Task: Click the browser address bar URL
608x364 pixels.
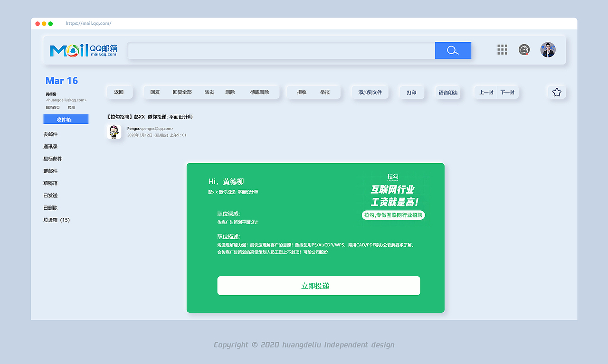Action: pos(88,23)
